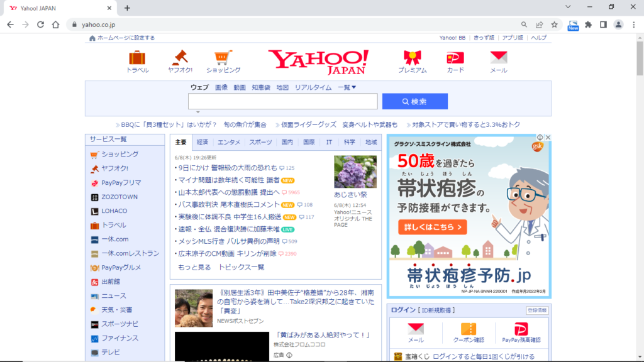The height and width of the screenshot is (362, 644).
Task: Click the Web search input field
Action: pos(282,101)
